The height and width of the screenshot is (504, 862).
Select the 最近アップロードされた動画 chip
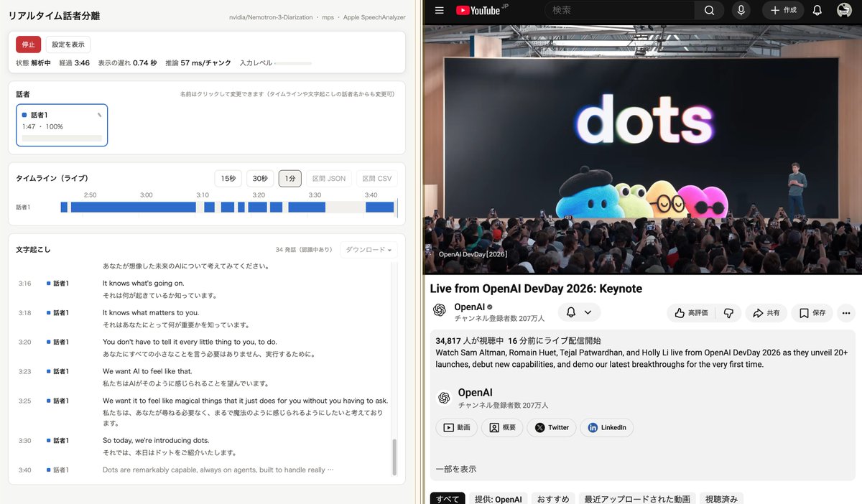(637, 499)
